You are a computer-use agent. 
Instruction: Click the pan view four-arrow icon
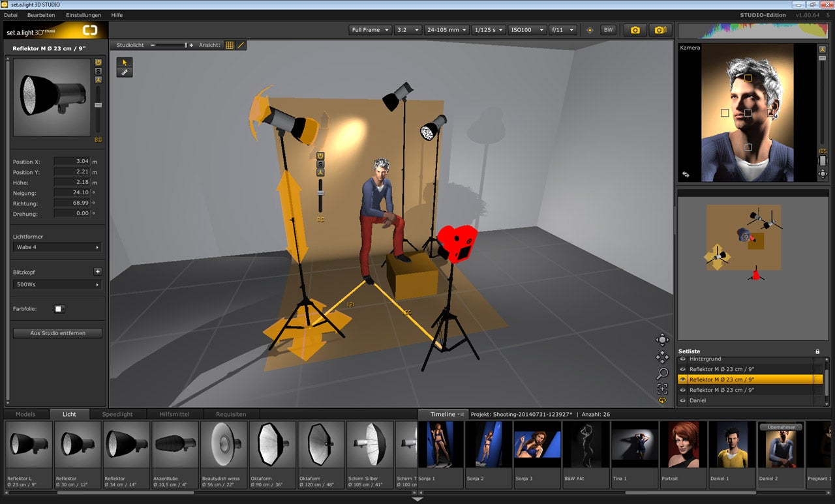[x=662, y=357]
